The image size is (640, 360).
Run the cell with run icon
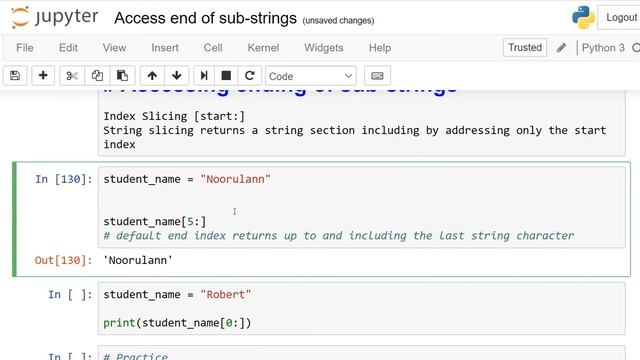click(204, 76)
